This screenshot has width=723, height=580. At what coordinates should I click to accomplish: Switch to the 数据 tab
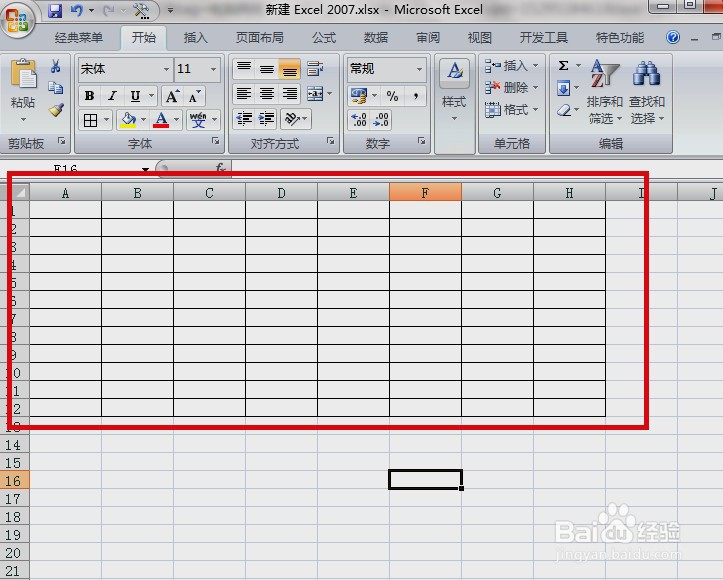tap(376, 37)
